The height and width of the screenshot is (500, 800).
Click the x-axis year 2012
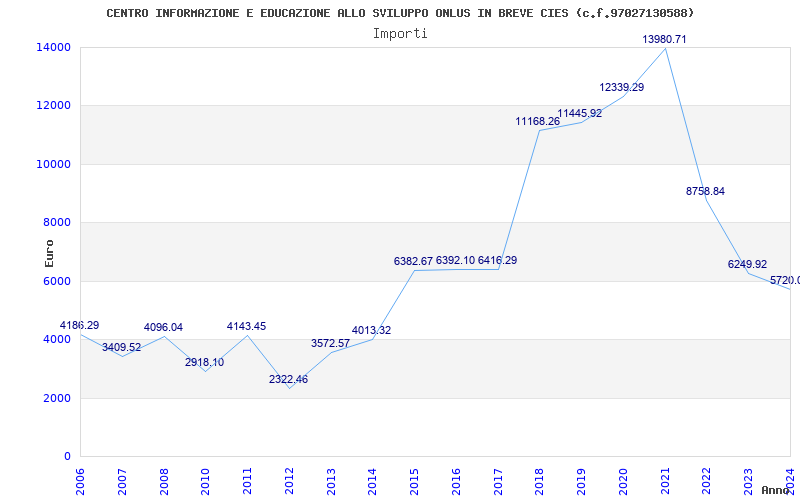pos(289,482)
